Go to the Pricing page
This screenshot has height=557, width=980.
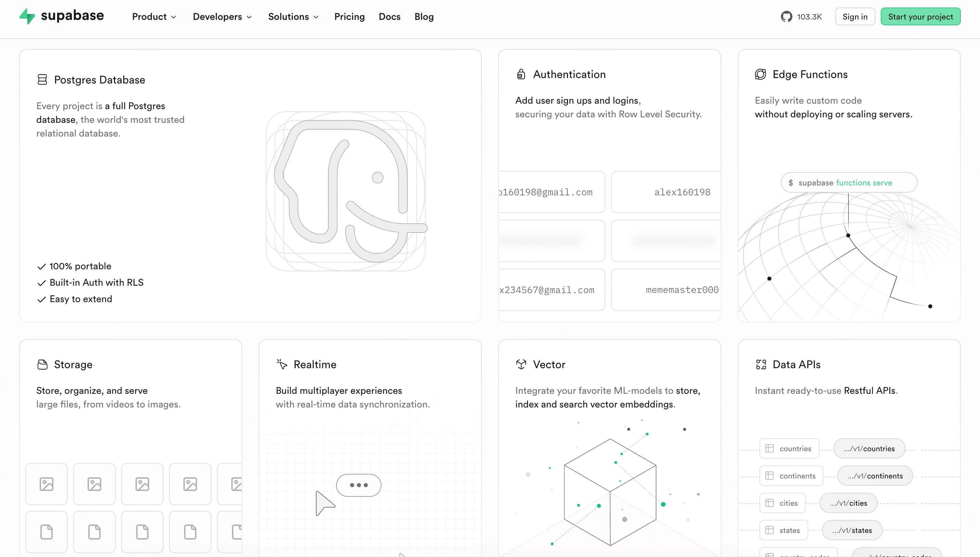pyautogui.click(x=349, y=16)
